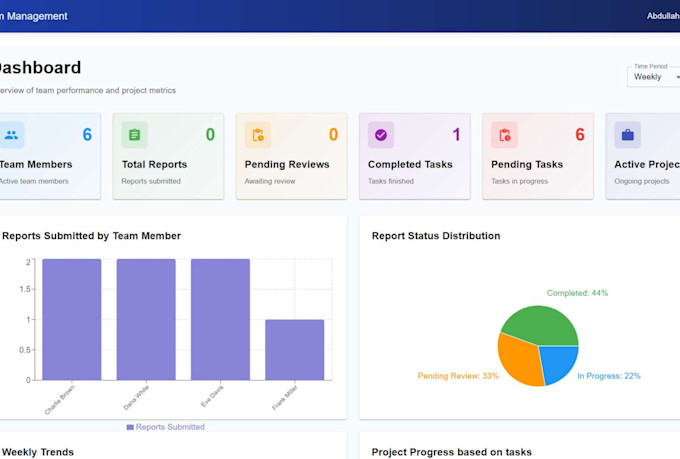The image size is (680, 459).
Task: Click the Completed Tasks checkmark icon
Action: click(x=381, y=135)
